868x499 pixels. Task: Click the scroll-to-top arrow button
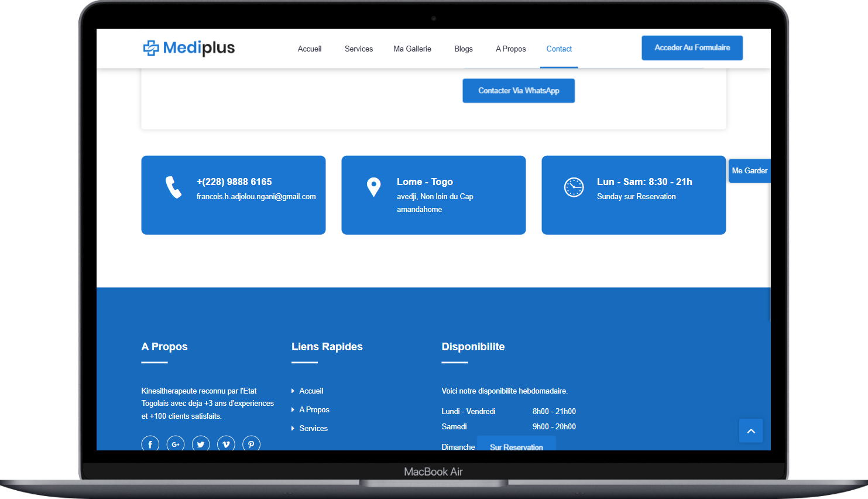pos(751,430)
